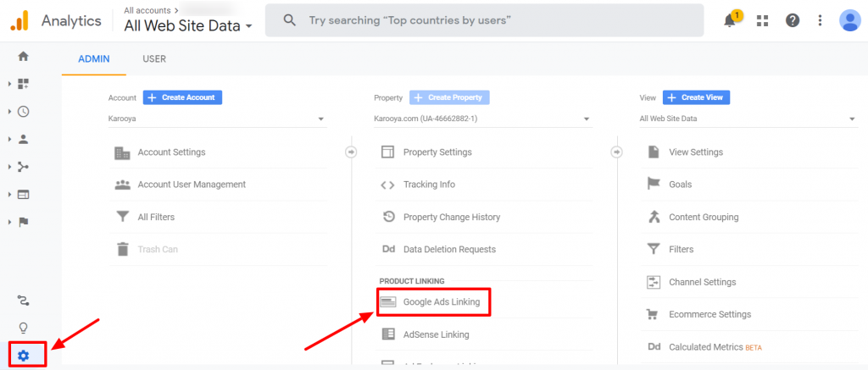The height and width of the screenshot is (370, 868).
Task: Expand the Realtime sidebar section arrow
Action: (x=9, y=112)
